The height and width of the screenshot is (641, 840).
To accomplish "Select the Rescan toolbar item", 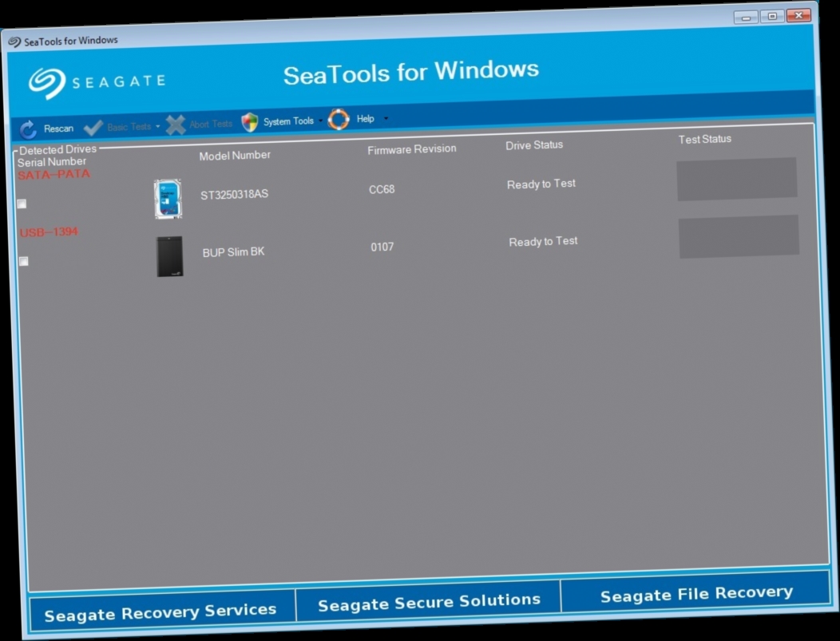I will tap(57, 128).
